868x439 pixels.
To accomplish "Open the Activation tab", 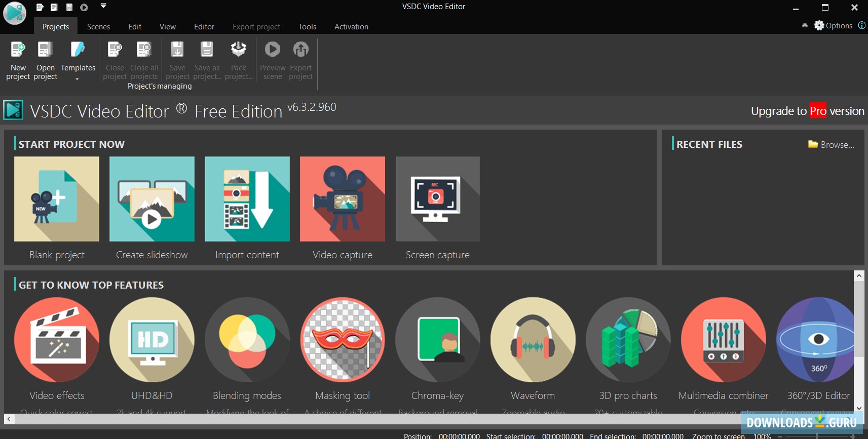I will tap(351, 26).
